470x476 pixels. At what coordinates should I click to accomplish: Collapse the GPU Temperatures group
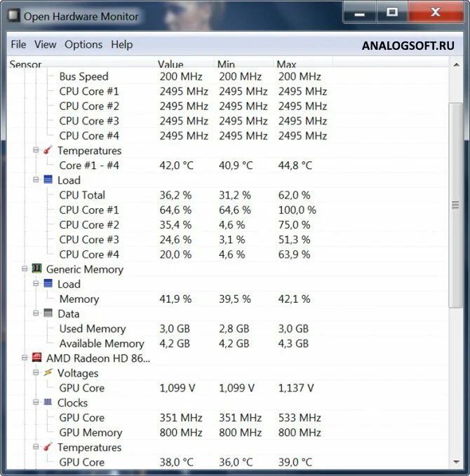[x=36, y=447]
